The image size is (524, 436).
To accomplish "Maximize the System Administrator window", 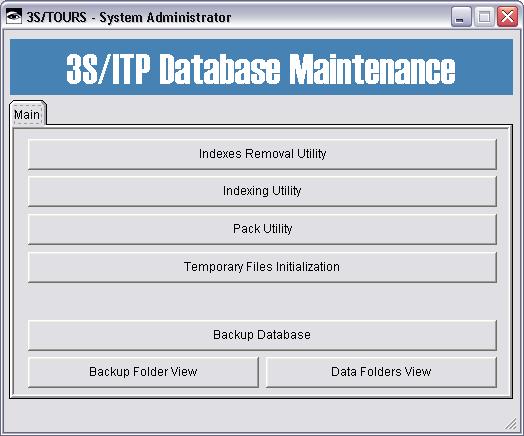I will point(485,16).
